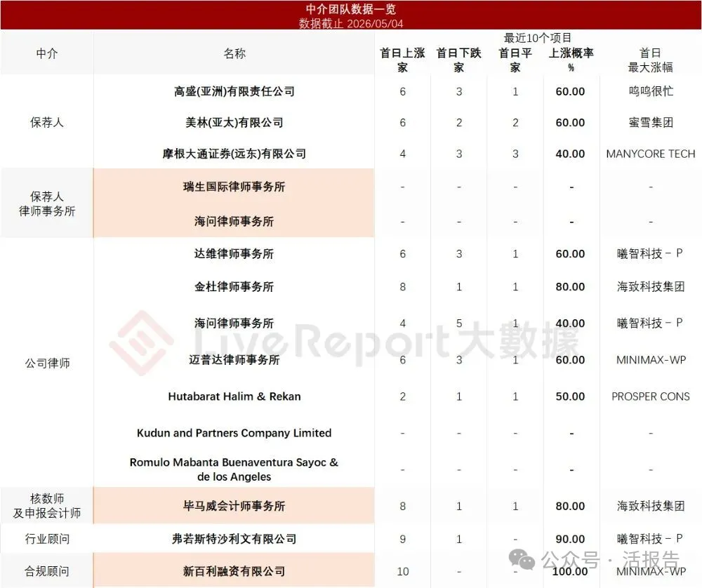Screen dimensions: 702x588
Task: Select the 核数师及申报会计师 category cell
Action: tap(47, 506)
